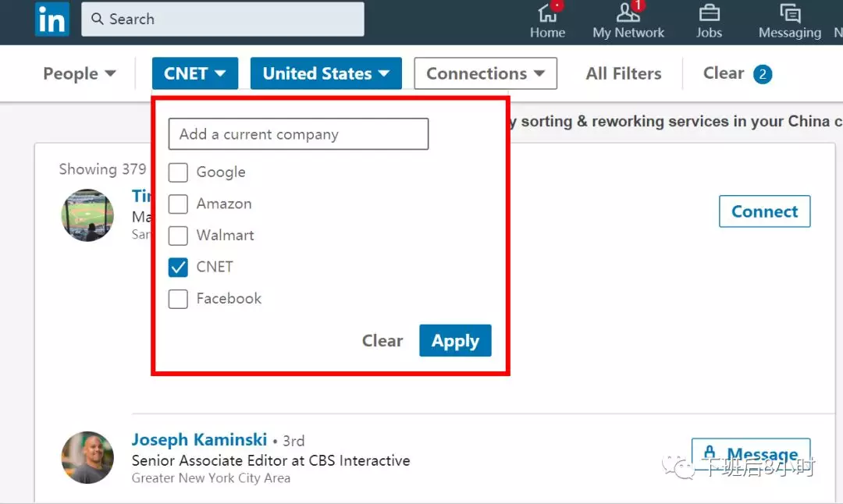Tick the Walmart checkbox
Image resolution: width=843 pixels, height=504 pixels.
coord(178,236)
